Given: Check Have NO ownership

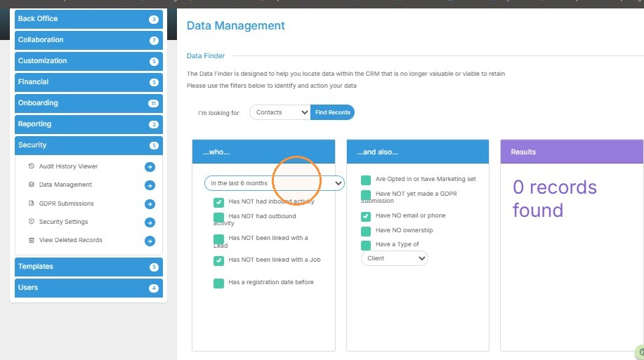Looking at the screenshot, I should (x=365, y=231).
